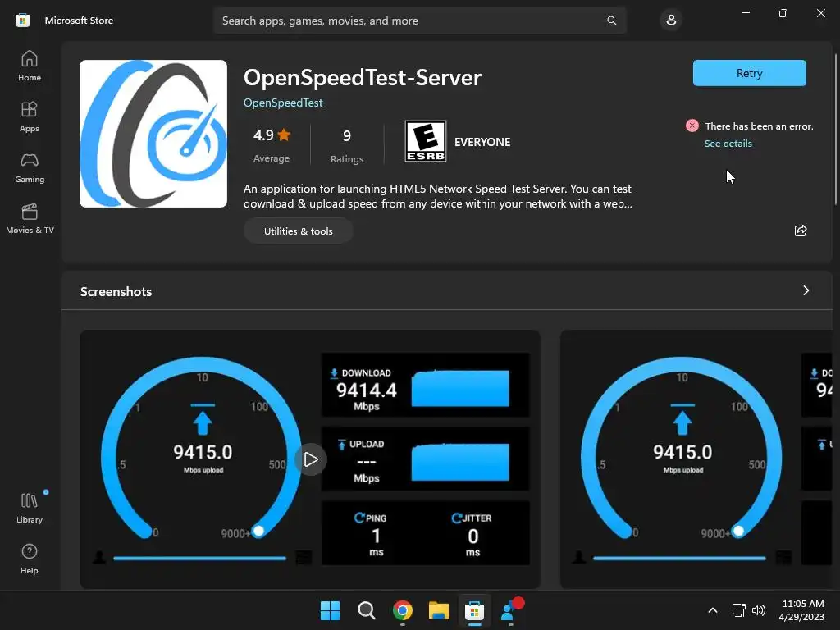Screen dimensions: 840x630
Task: Click the network icon in system tray
Action: click(x=739, y=610)
